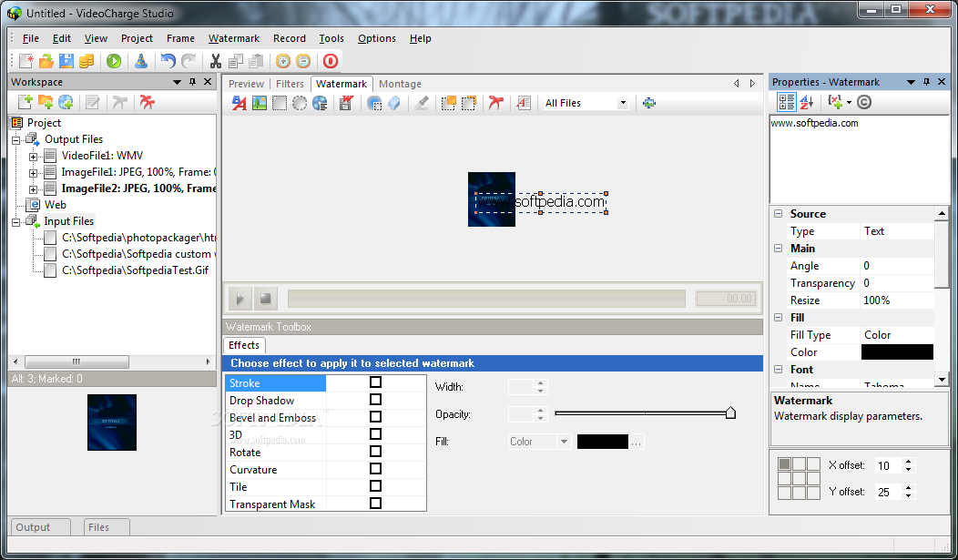
Task: Click the Output button at bottom
Action: pos(40,527)
